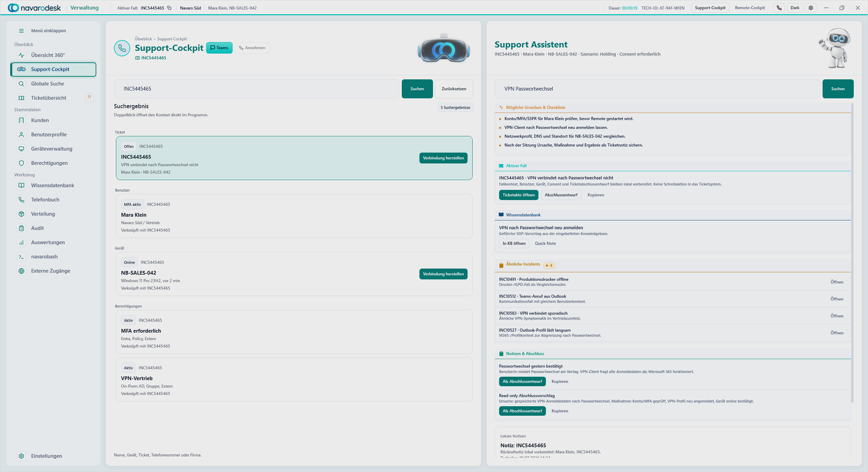
Task: Click the Support Assistent panel scrollbar
Action: pos(852,253)
